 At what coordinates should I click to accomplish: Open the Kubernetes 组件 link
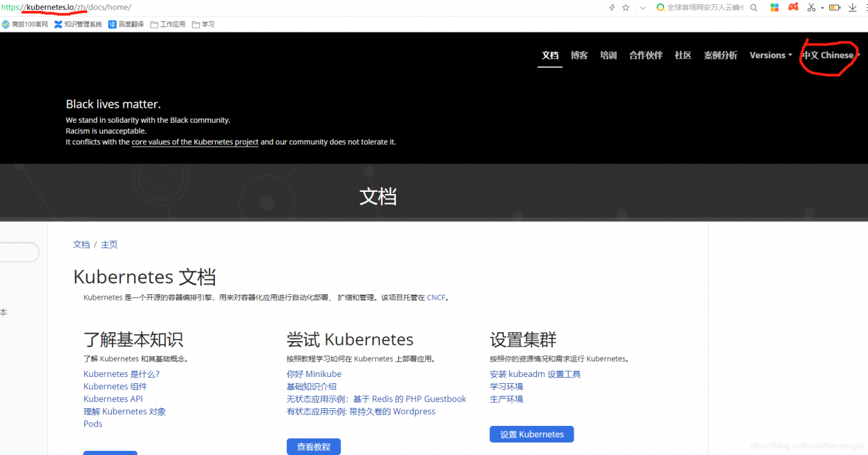(x=115, y=387)
